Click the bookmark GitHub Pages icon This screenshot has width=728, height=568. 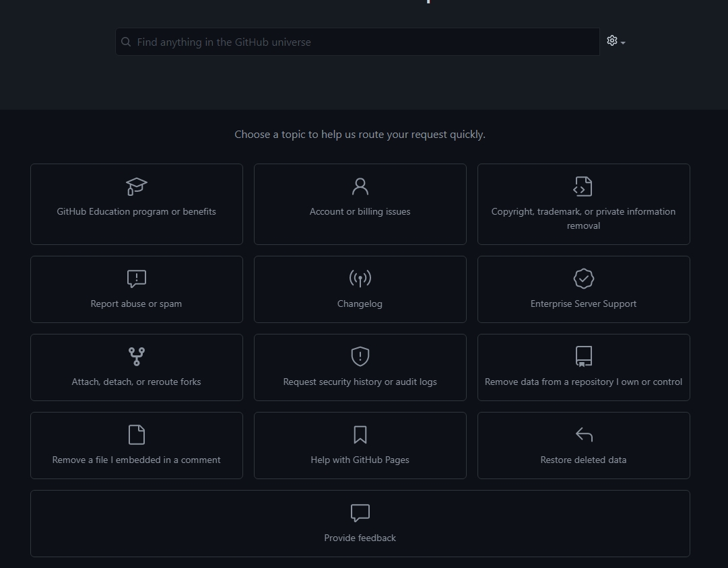pos(360,435)
